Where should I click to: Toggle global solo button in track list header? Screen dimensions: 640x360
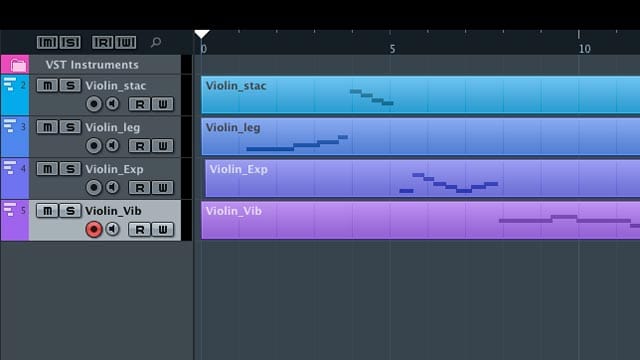pos(70,42)
